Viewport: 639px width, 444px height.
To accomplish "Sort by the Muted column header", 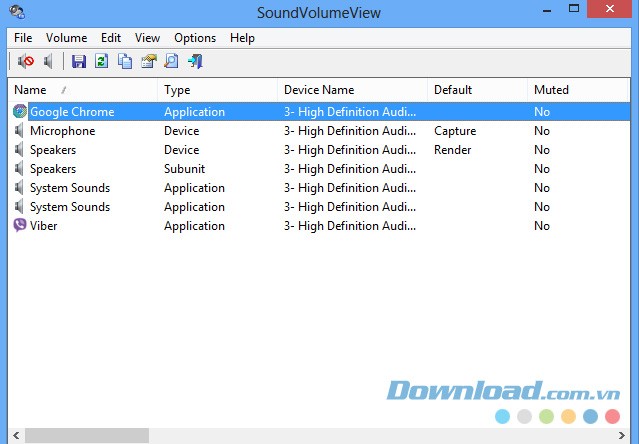I will point(578,90).
